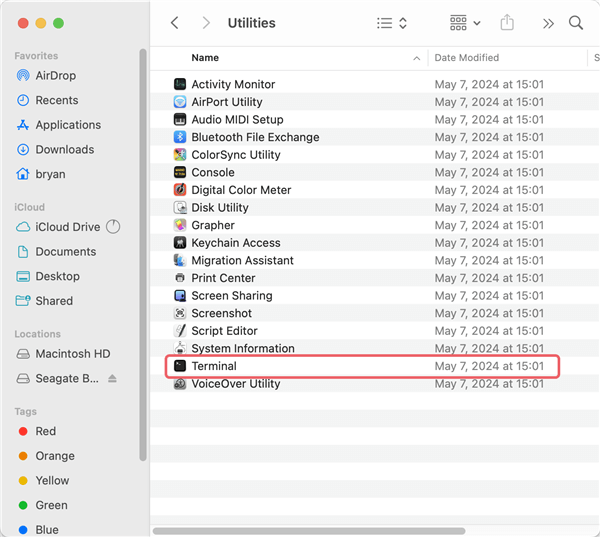The image size is (600, 537).
Task: Open the Finder search magnifier
Action: pyautogui.click(x=576, y=23)
